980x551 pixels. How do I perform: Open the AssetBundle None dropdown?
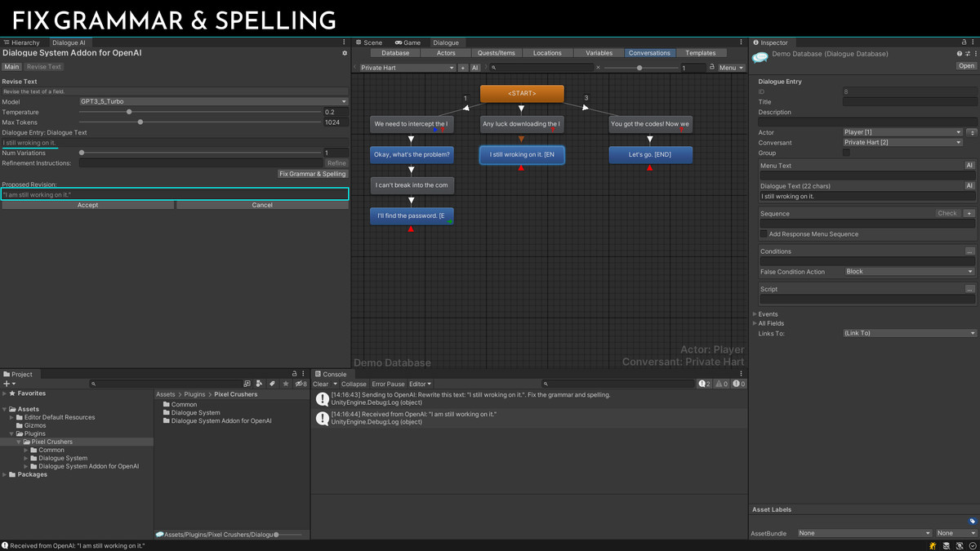coord(866,533)
